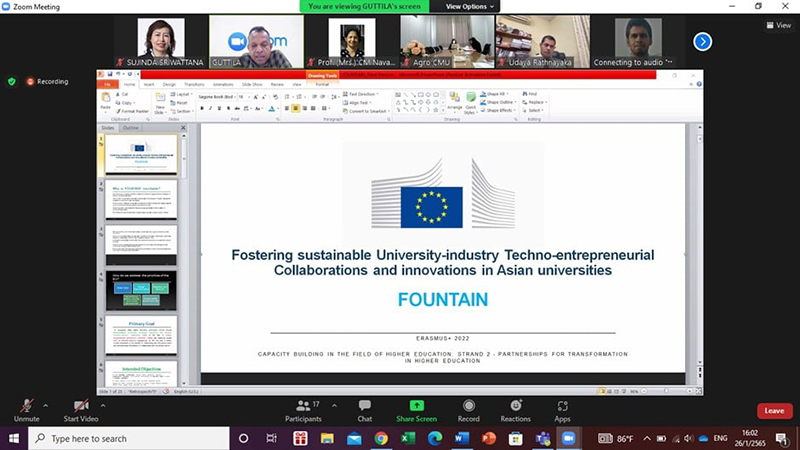
Task: Open the Layout dropdown
Action: (182, 94)
